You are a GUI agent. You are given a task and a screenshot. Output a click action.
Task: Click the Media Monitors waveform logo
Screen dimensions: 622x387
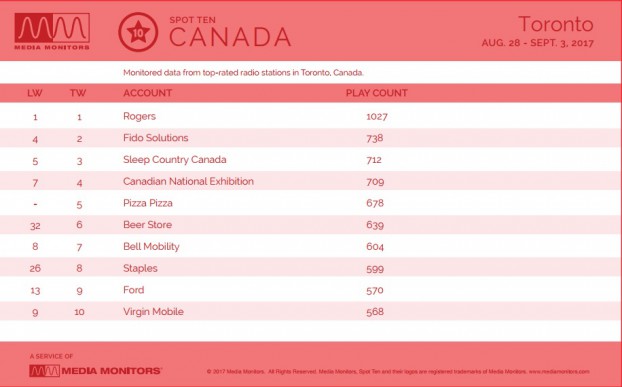[52, 31]
